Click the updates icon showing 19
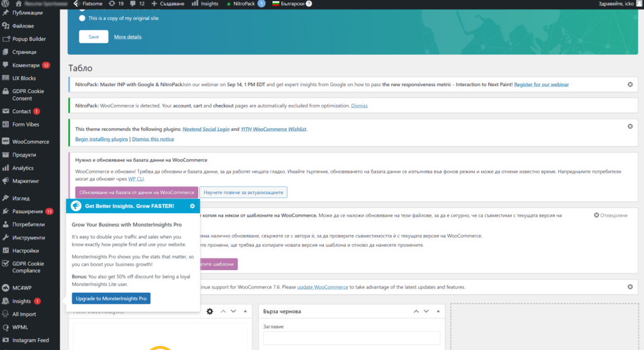 pyautogui.click(x=115, y=4)
